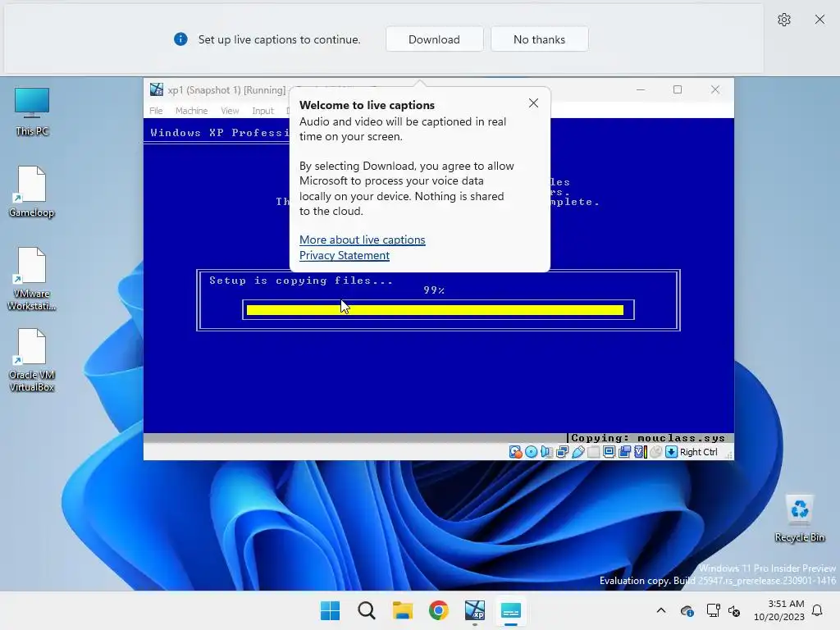Open the notification bell in taskbar
The height and width of the screenshot is (630, 840).
tap(818, 610)
